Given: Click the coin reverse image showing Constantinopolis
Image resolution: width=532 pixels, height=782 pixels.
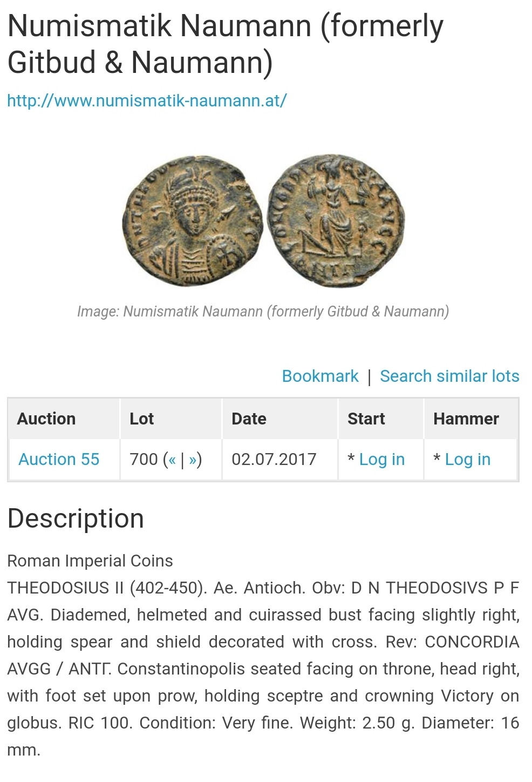Looking at the screenshot, I should 336,221.
